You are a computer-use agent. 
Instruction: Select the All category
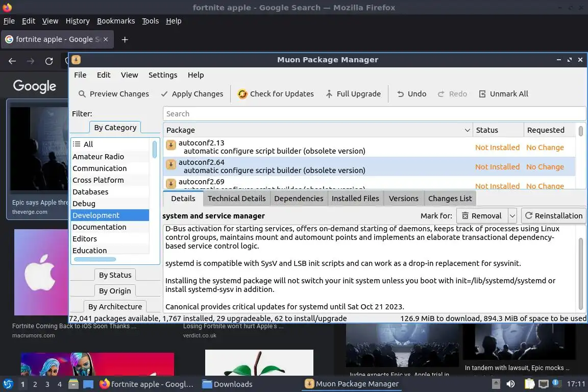pos(110,144)
